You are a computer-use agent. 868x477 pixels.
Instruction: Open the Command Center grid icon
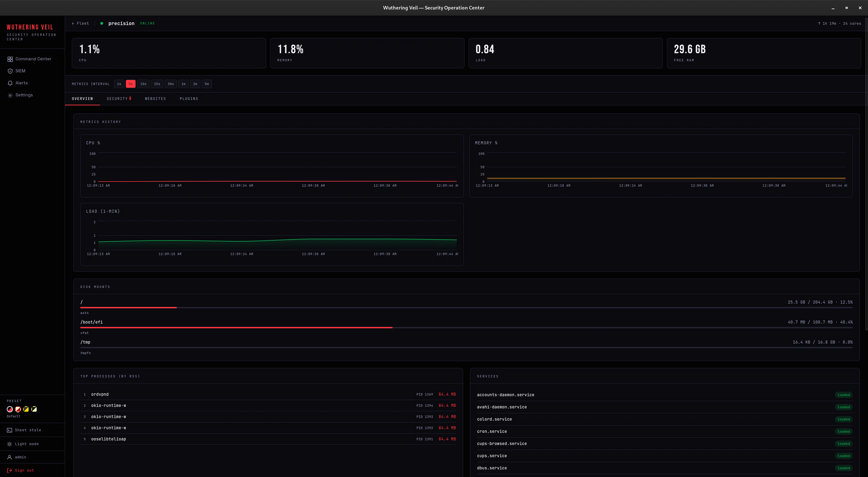10,59
